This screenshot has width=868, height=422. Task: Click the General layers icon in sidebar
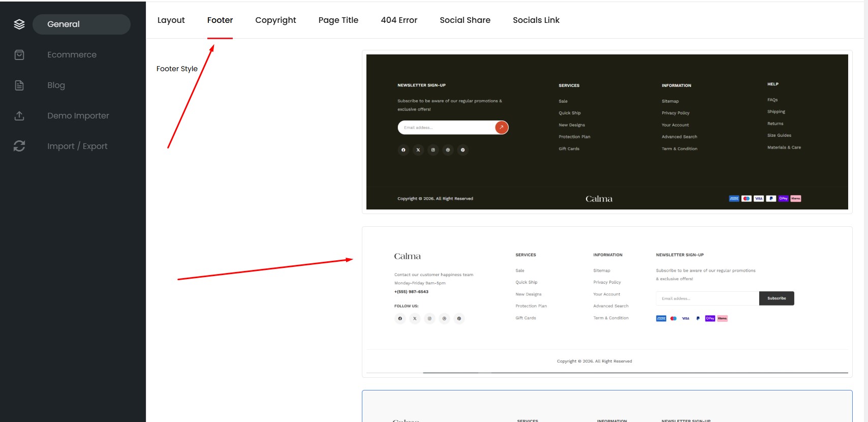tap(19, 24)
